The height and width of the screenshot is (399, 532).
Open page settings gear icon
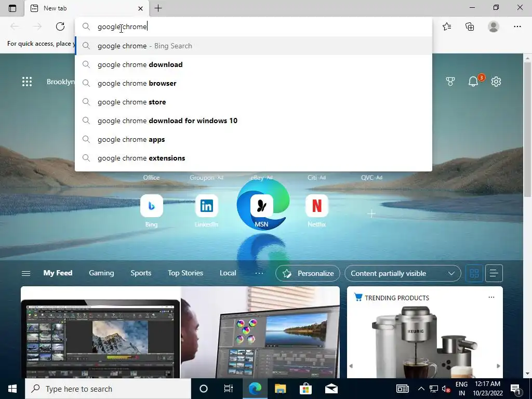pyautogui.click(x=496, y=82)
